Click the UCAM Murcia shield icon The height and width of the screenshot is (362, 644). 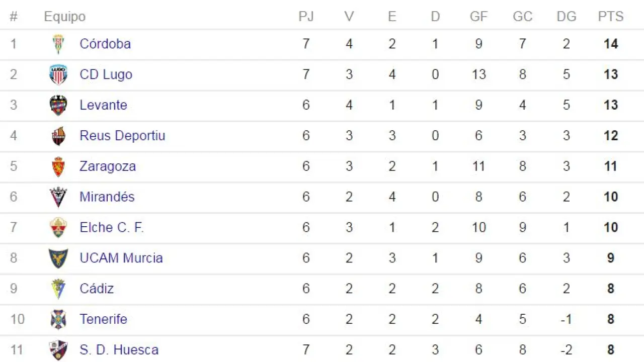tap(58, 258)
